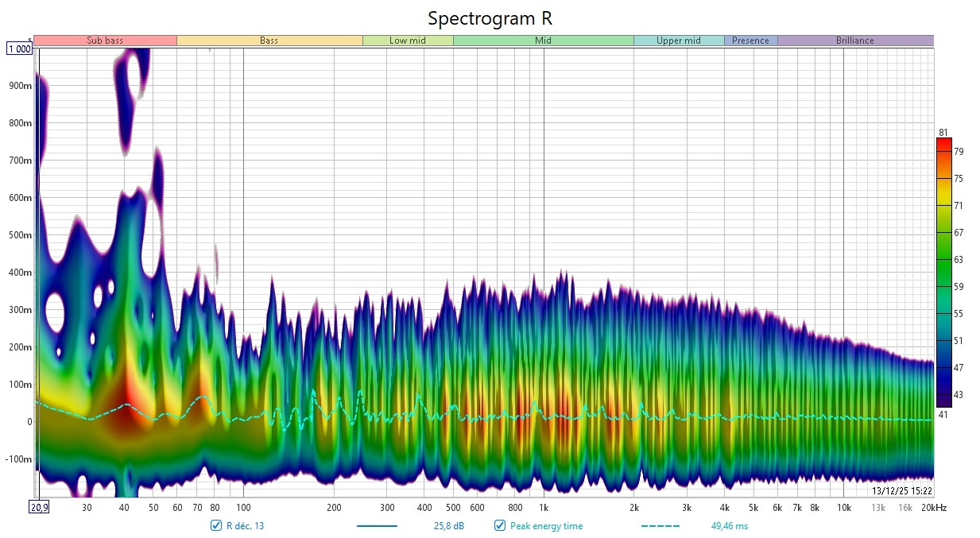980x538 pixels.
Task: Click the 'Peak energy time' legend text
Action: click(546, 526)
